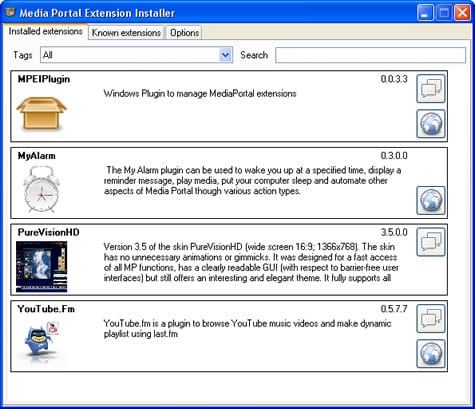
Task: Click the PureVisionHD skin description text
Action: (x=251, y=262)
